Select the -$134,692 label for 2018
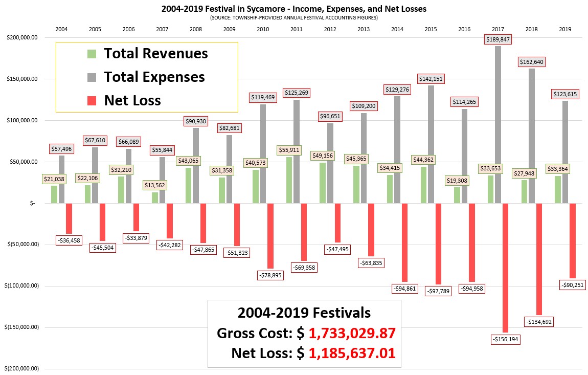Image resolution: width=588 pixels, height=375 pixels. (x=539, y=322)
